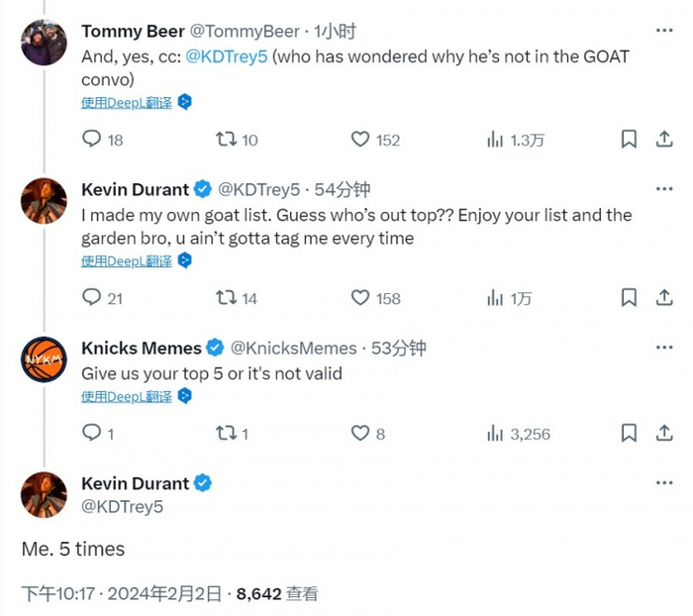Like Tommy Beer's tweet
Image resolution: width=693 pixels, height=616 pixels.
click(361, 140)
